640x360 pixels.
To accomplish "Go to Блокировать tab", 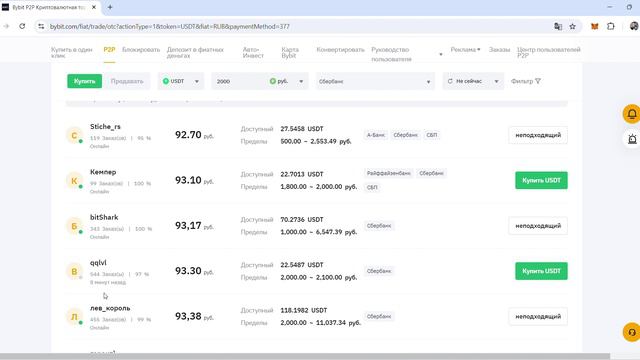I will (141, 49).
